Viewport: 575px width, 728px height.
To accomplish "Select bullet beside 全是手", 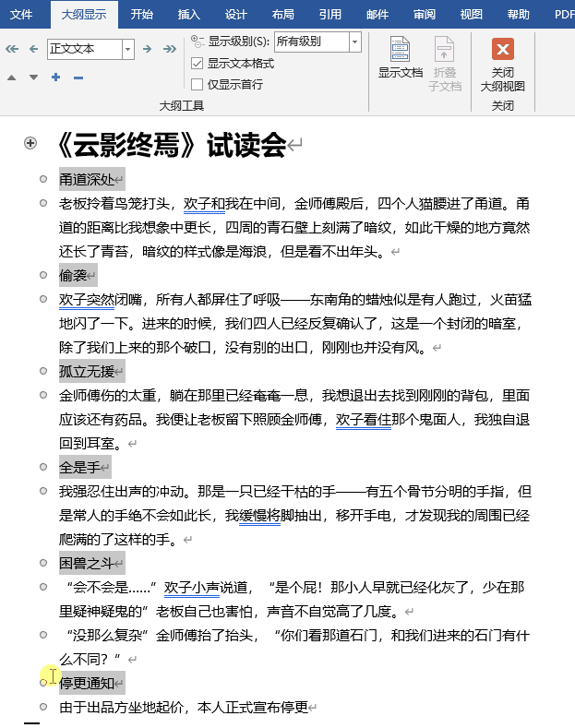I will coord(43,467).
